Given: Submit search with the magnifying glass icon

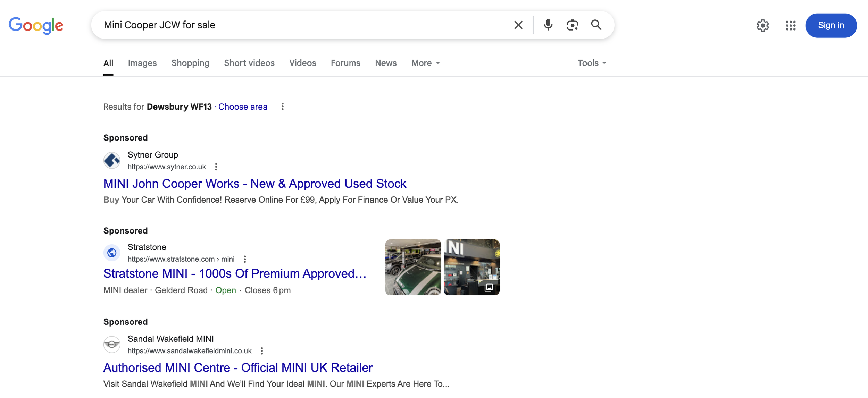Looking at the screenshot, I should coord(596,25).
